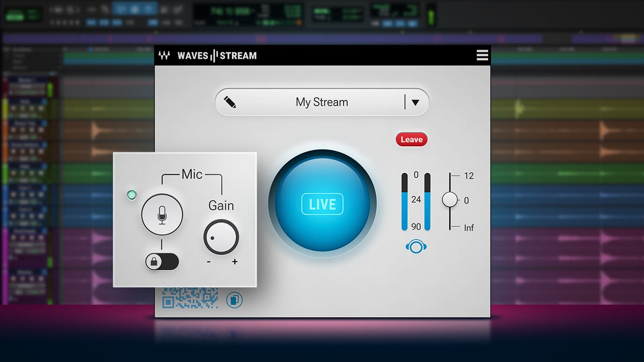Screen dimensions: 644x362
Task: Click the Waves logo icon
Action: [x=164, y=56]
